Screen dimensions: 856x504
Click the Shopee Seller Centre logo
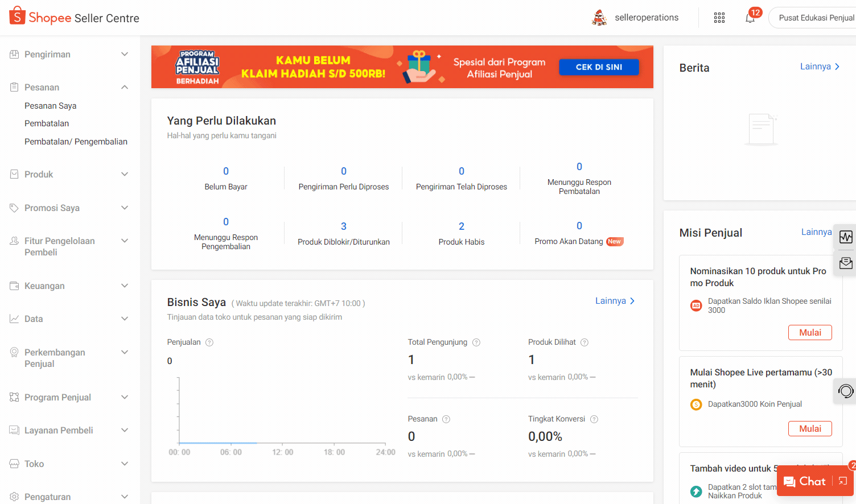coord(75,16)
